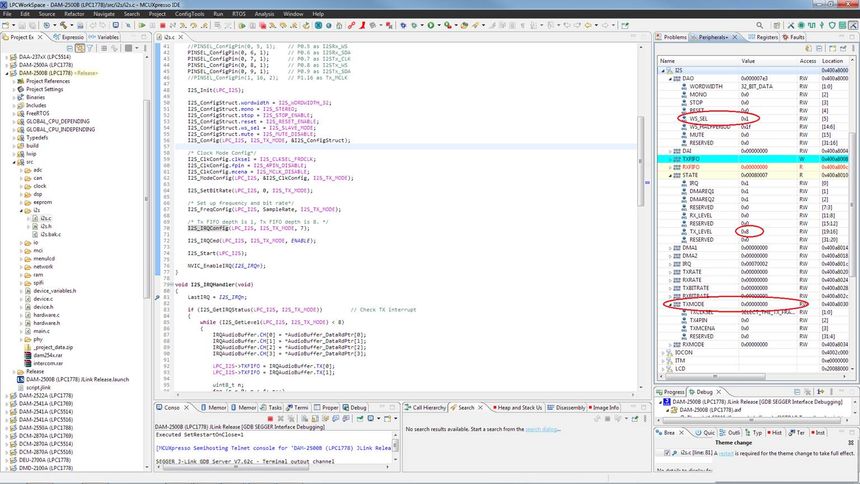Close the i2s.c editor tab
This screenshot has width=860, height=484.
(x=182, y=37)
